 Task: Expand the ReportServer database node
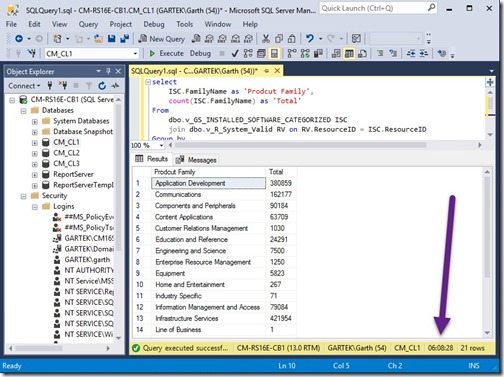[x=35, y=175]
